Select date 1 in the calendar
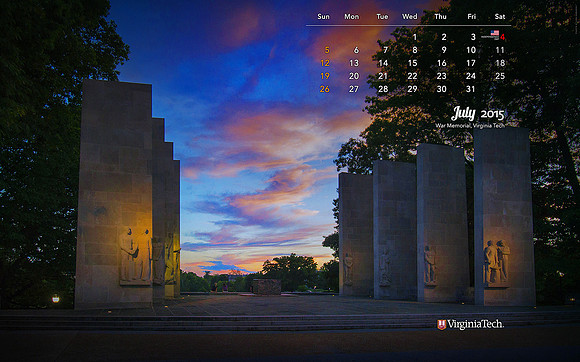Viewport: 580px width, 362px height. pos(415,37)
